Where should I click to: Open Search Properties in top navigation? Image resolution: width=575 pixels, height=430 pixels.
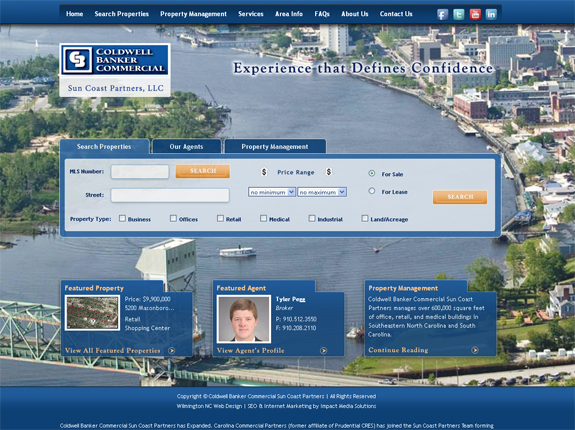pos(122,14)
